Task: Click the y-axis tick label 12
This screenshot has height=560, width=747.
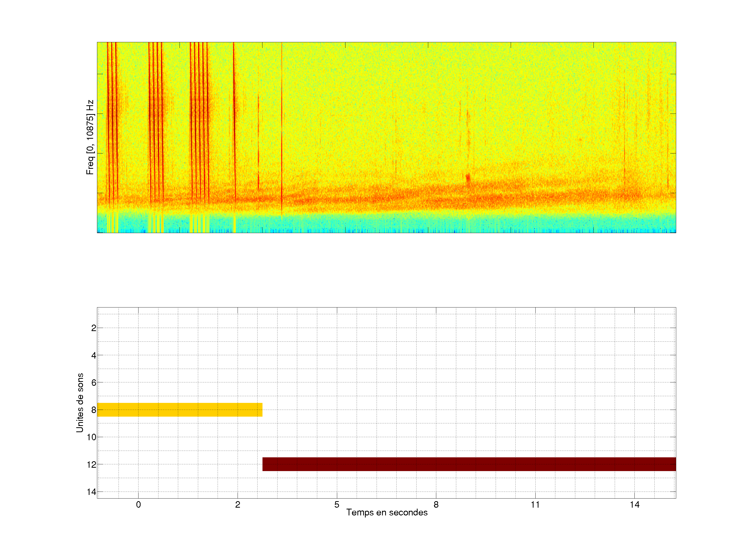Action: (x=92, y=465)
